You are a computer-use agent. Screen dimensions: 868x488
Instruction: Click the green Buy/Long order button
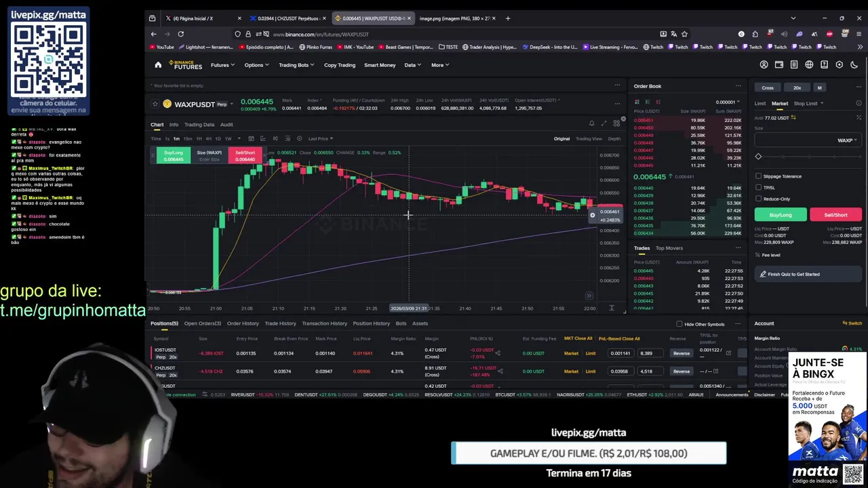click(781, 214)
